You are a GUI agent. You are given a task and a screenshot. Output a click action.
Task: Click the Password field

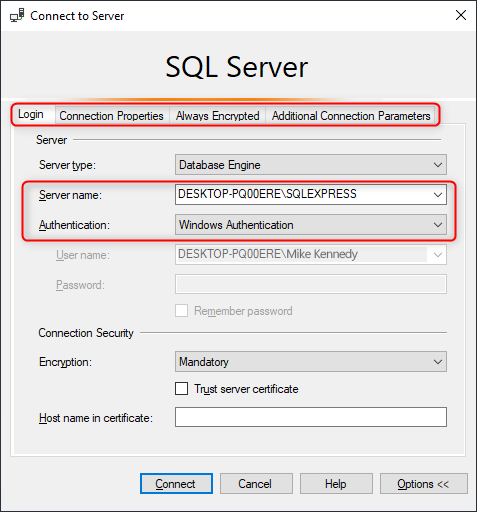click(311, 284)
